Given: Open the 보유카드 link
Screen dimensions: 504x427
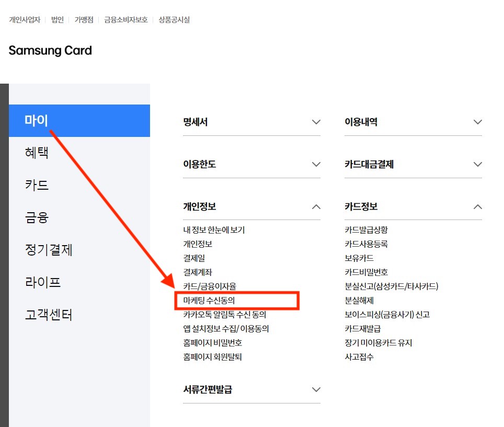Looking at the screenshot, I should coord(359,258).
